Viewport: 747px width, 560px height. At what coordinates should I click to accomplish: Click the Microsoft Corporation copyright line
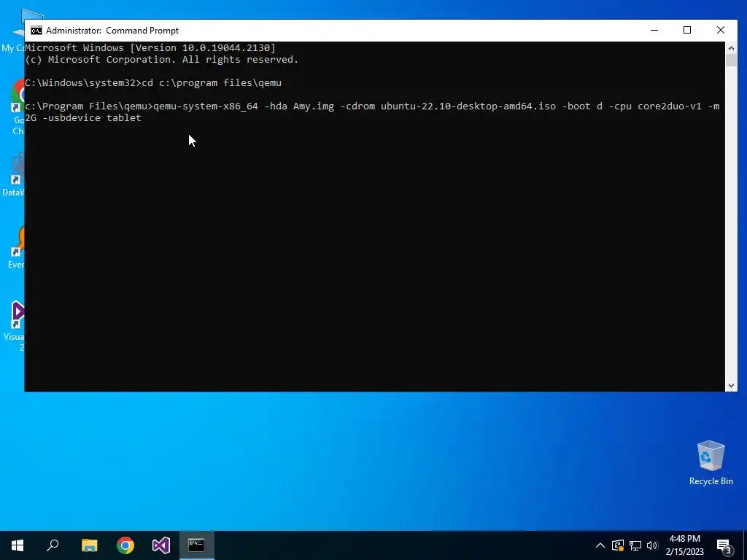tap(161, 60)
